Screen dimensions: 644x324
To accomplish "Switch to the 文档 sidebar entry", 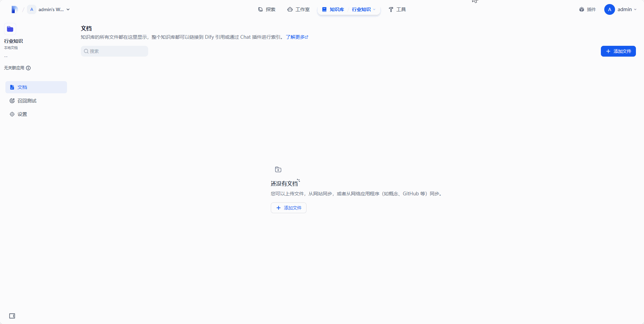I will tap(22, 87).
